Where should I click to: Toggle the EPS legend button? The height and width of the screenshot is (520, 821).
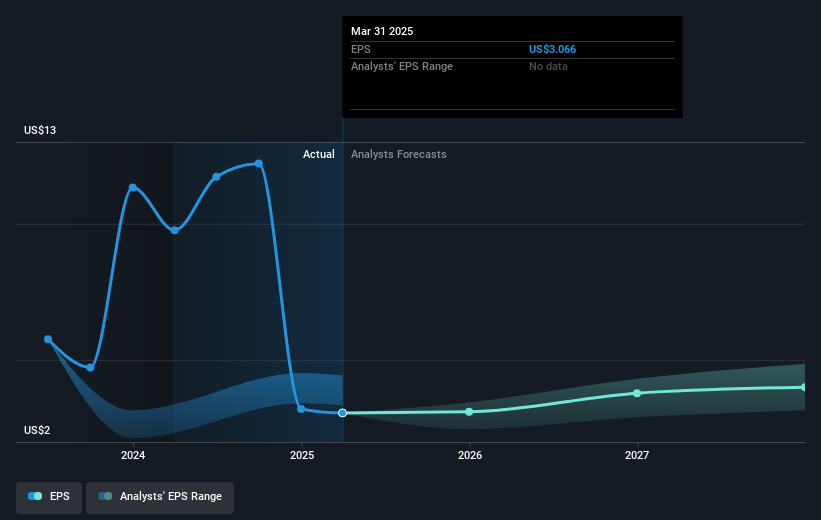click(49, 497)
